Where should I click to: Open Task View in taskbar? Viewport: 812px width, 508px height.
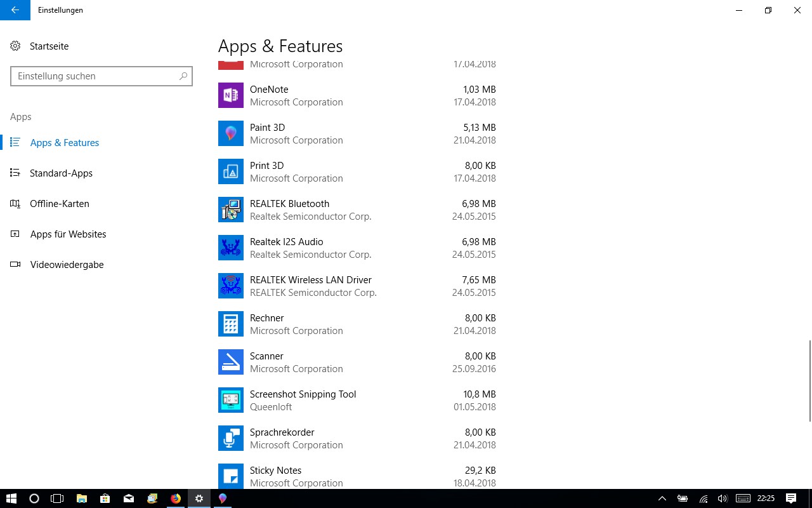point(57,498)
